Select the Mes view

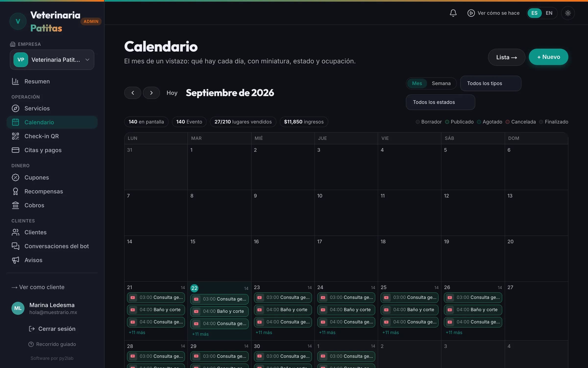(x=417, y=83)
